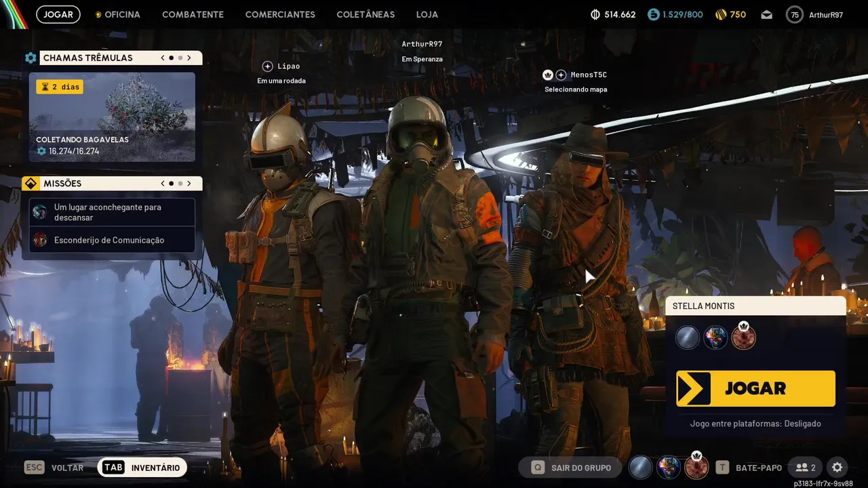
Task: Click the plus icon beside Lipao
Action: 267,66
